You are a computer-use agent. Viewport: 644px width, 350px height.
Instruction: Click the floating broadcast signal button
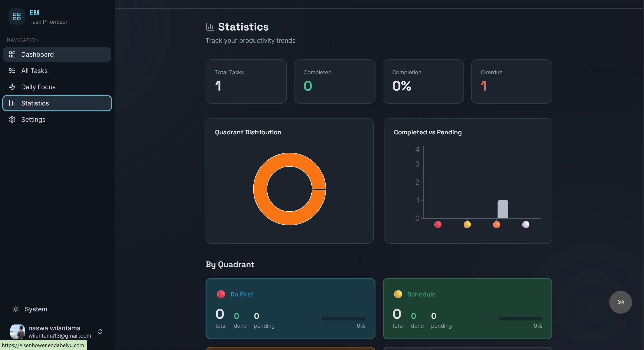pyautogui.click(x=621, y=302)
